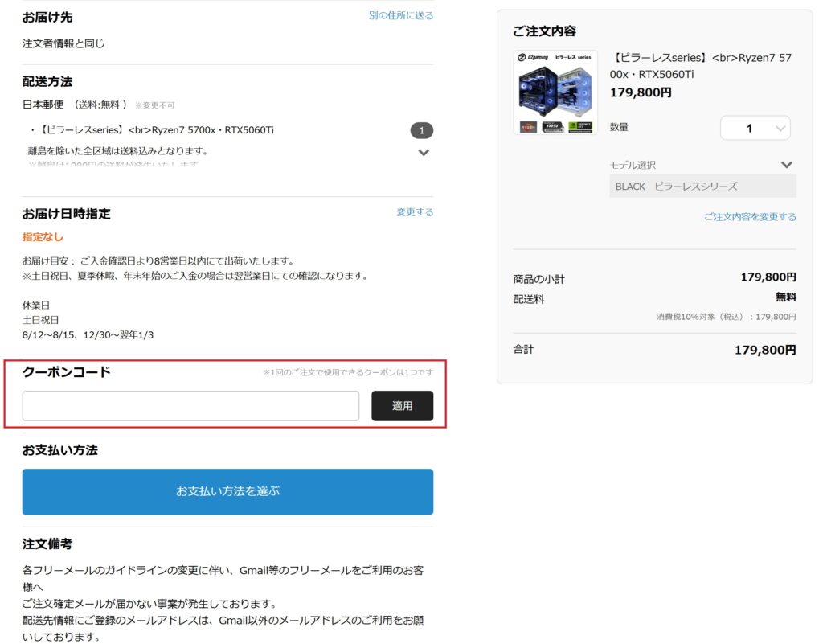Open the 数量 quantity dropdown
Viewport: 823px width, 644px height.
tap(755, 128)
